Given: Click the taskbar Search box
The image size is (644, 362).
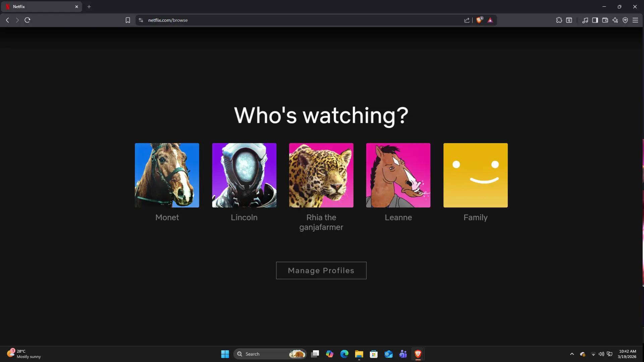Looking at the screenshot, I should tap(270, 354).
